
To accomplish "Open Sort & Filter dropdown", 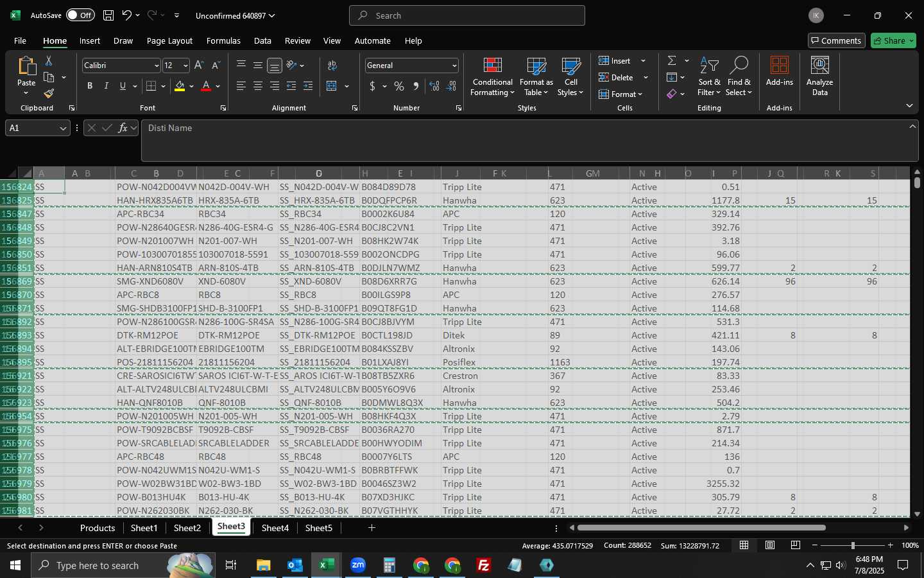I will pos(709,76).
